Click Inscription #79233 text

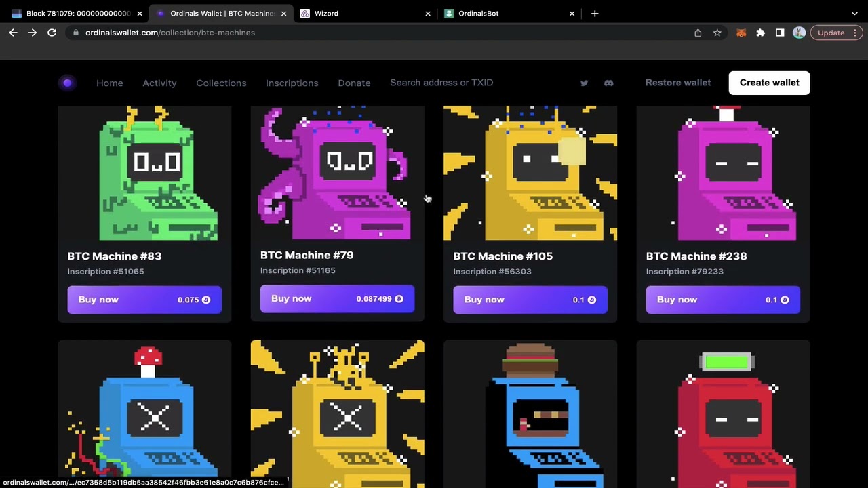(685, 272)
